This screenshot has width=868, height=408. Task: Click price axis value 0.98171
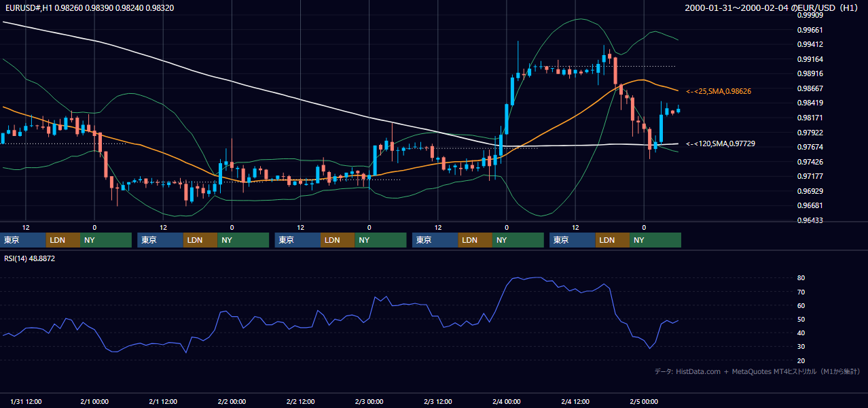(809, 118)
